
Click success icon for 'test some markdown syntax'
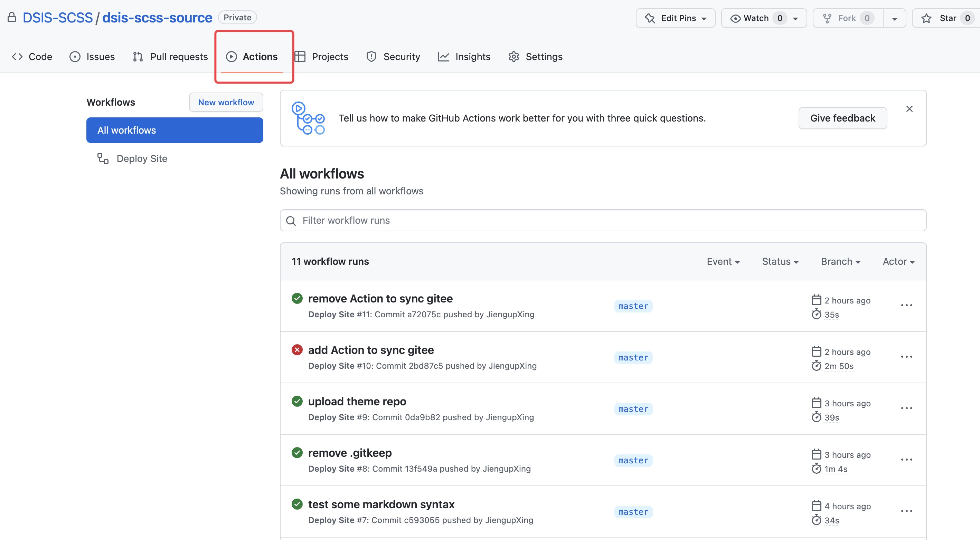tap(297, 504)
